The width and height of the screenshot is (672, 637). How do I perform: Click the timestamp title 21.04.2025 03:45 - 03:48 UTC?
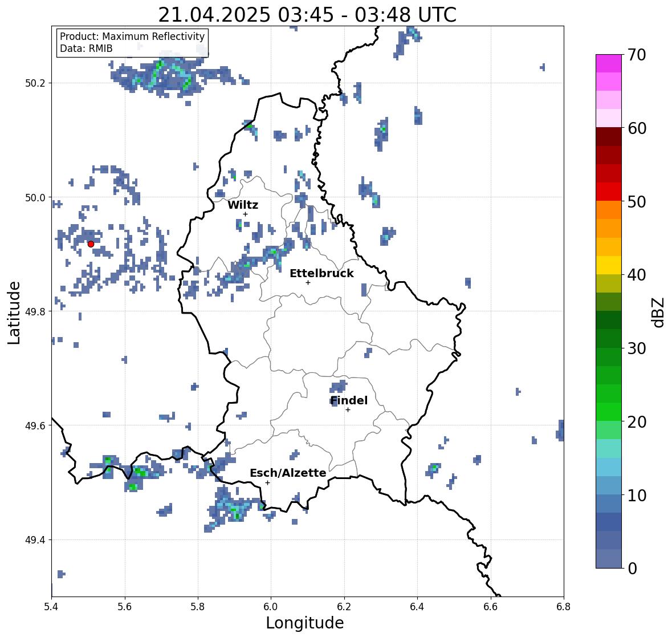pyautogui.click(x=307, y=15)
